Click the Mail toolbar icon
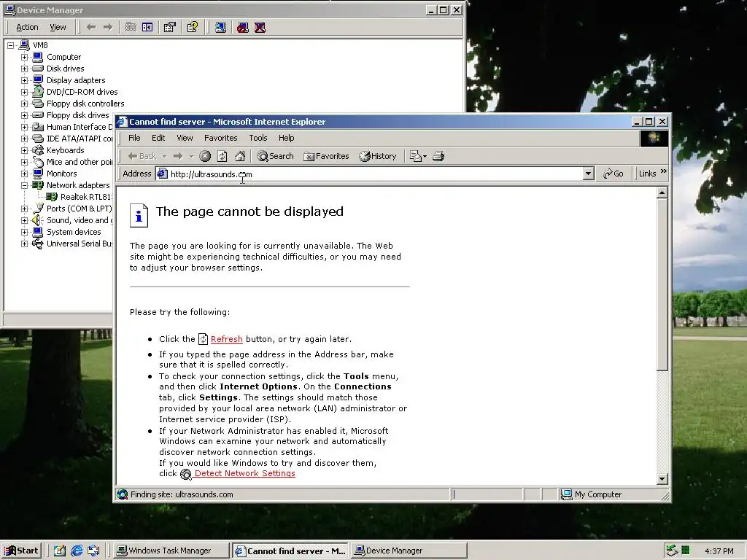The image size is (747, 560). [x=416, y=156]
